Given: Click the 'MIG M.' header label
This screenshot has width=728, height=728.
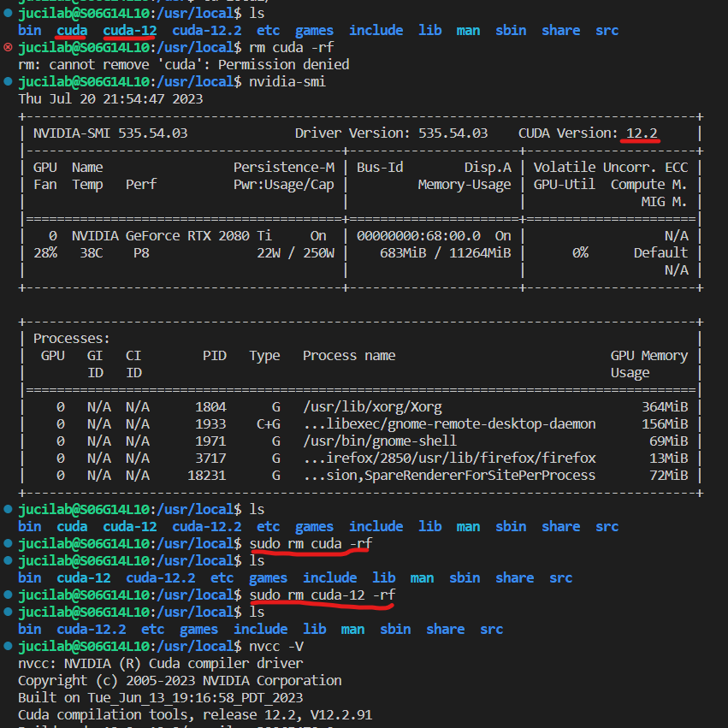Looking at the screenshot, I should click(664, 202).
